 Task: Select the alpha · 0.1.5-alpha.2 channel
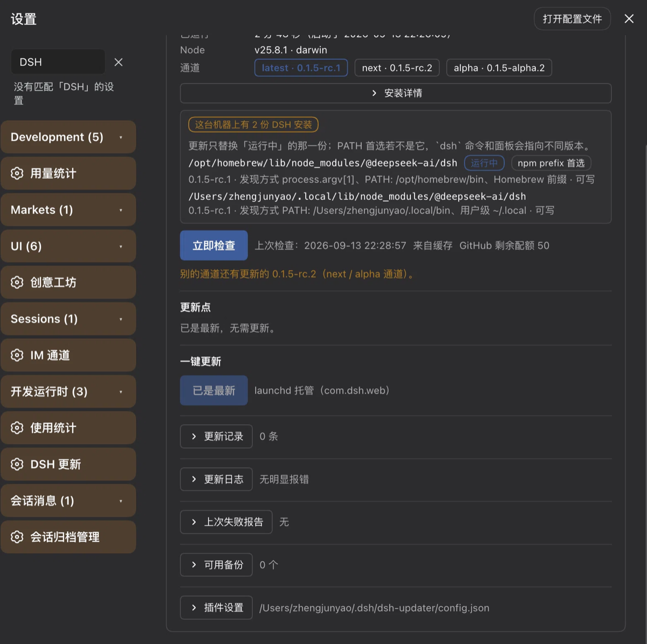pos(499,68)
